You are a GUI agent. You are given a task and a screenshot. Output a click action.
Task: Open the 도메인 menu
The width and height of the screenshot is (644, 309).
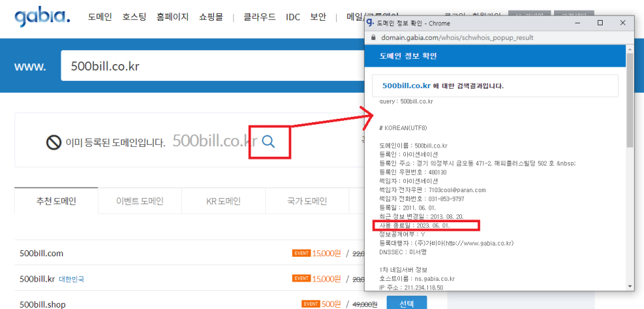click(100, 17)
